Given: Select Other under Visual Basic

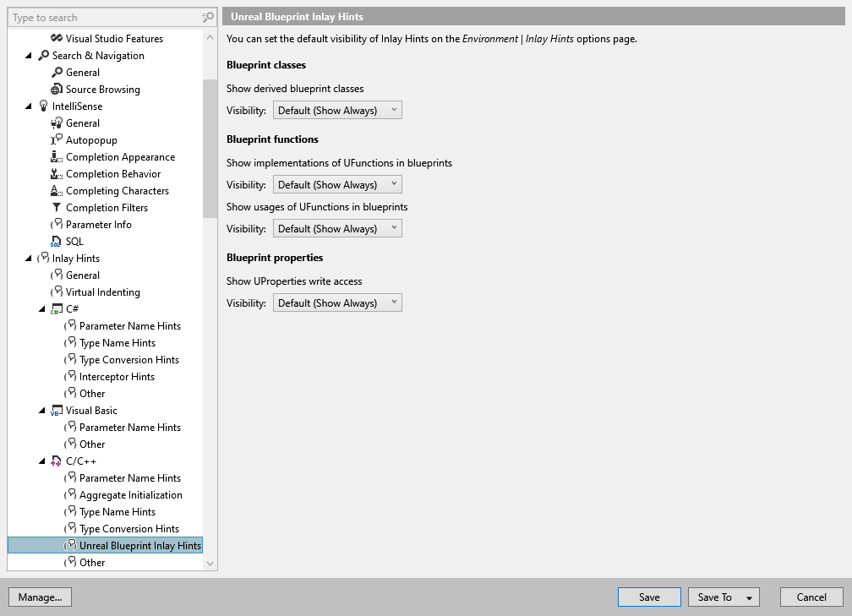Looking at the screenshot, I should coord(92,444).
